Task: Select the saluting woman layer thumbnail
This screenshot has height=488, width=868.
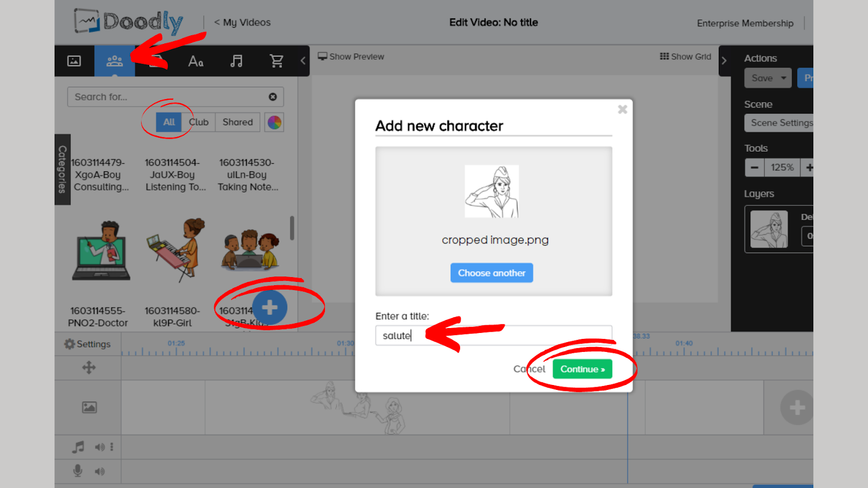Action: [769, 229]
